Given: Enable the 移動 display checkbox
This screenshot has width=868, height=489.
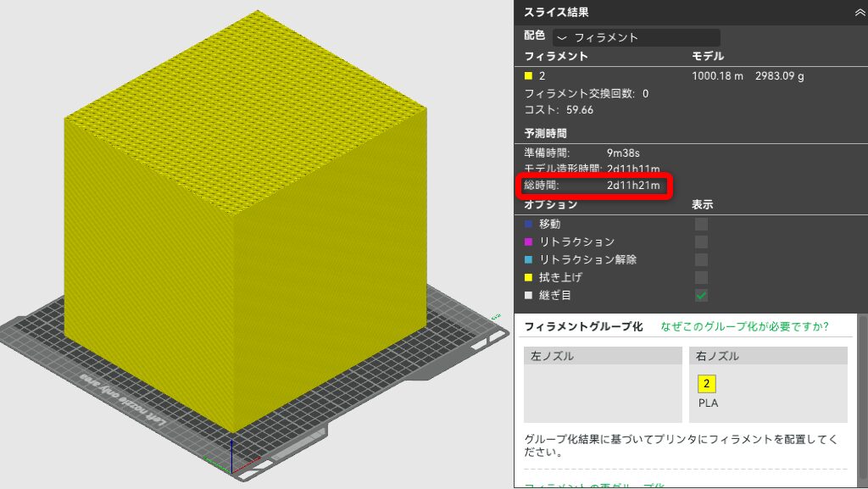Looking at the screenshot, I should coord(701,224).
